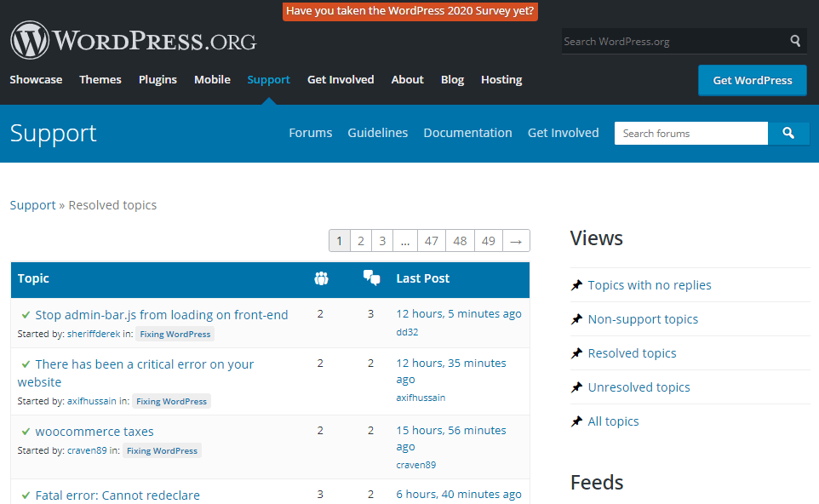Open the All topics view
The height and width of the screenshot is (504, 819).
(x=613, y=421)
